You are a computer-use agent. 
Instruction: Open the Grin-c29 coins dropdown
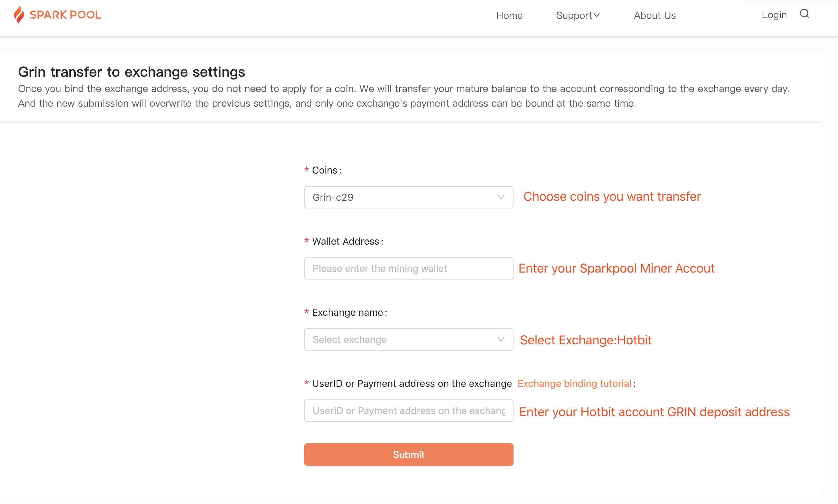click(x=401, y=197)
